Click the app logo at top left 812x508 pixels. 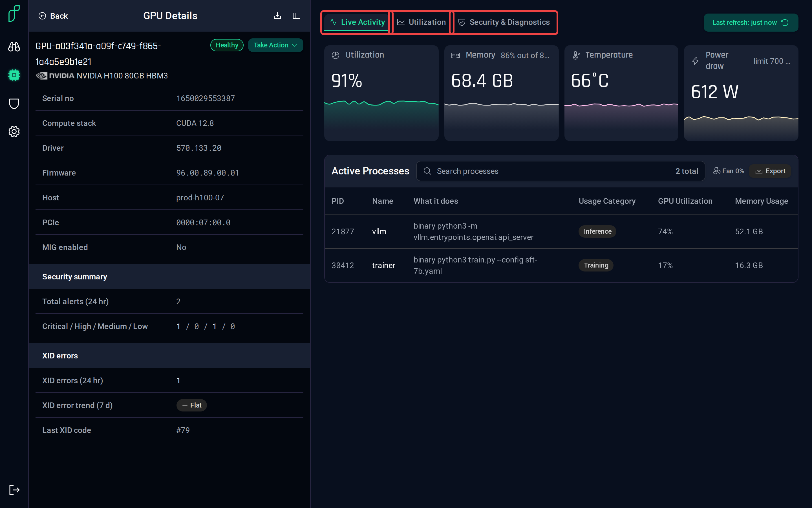(x=14, y=14)
